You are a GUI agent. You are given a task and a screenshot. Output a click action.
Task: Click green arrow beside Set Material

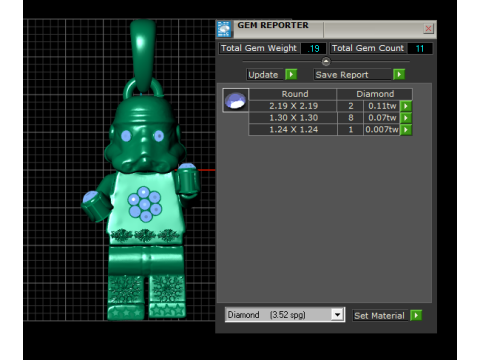(x=416, y=315)
